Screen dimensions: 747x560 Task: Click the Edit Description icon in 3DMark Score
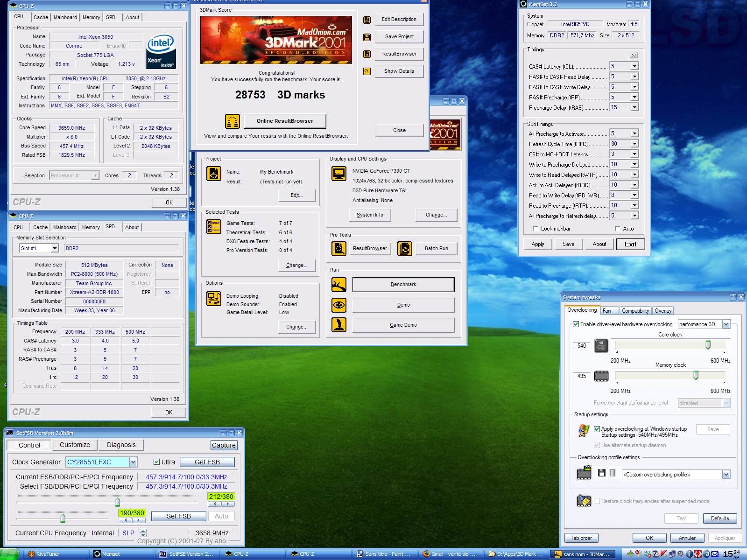pos(367,20)
